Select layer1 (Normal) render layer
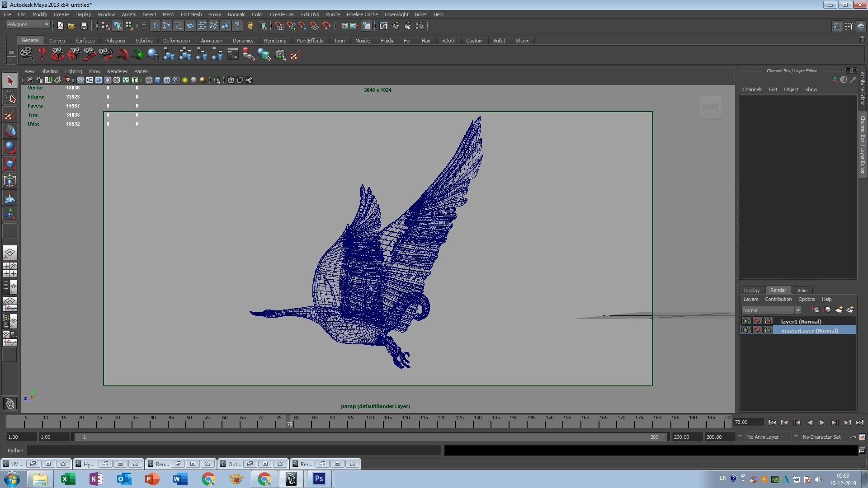The height and width of the screenshot is (488, 868). 798,321
